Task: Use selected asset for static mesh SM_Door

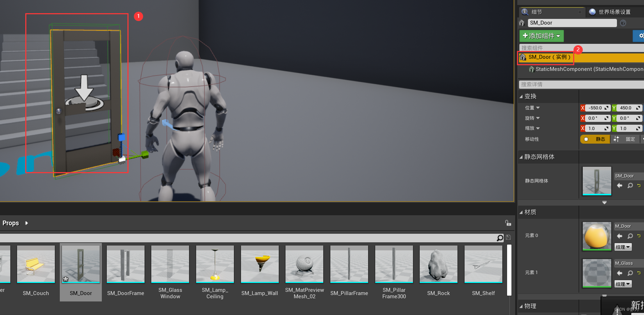Action: coord(620,186)
